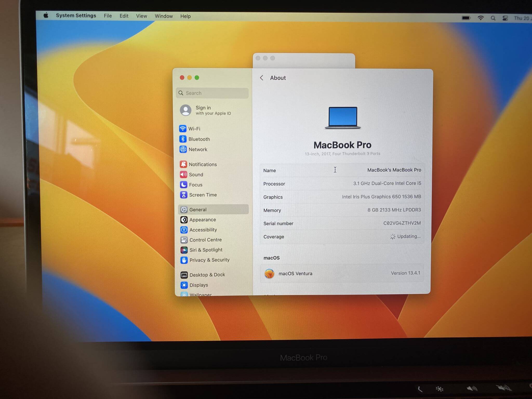
Task: Open Control Centre from menu bar
Action: click(505, 18)
